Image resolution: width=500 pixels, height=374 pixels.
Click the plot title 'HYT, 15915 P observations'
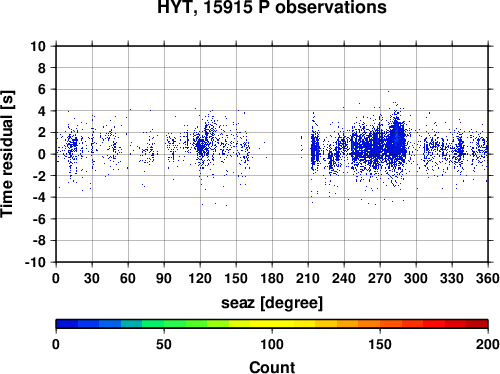coord(272,7)
